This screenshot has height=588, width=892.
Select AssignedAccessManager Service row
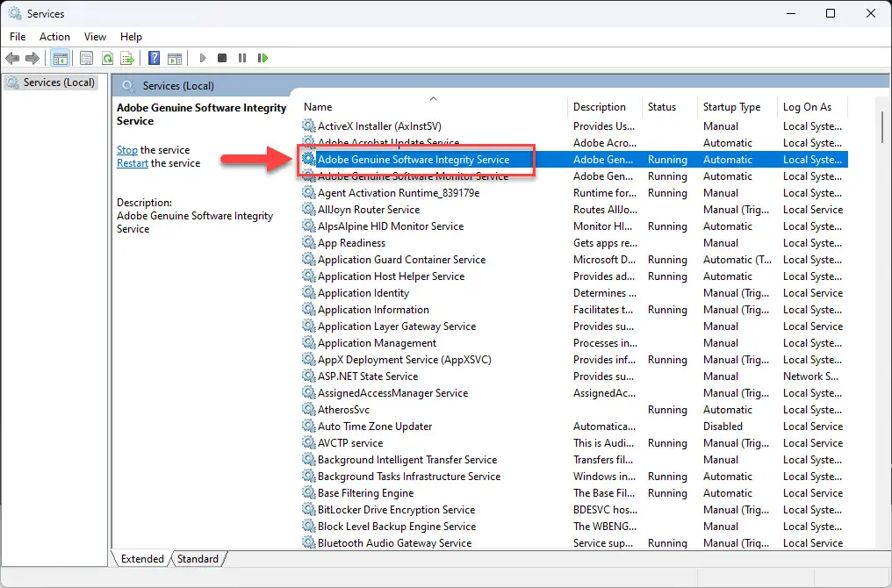pyautogui.click(x=392, y=393)
